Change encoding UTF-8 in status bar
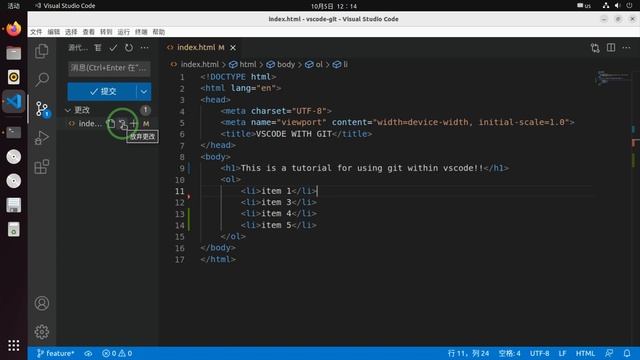Screen dimensions: 640x360 [540, 353]
